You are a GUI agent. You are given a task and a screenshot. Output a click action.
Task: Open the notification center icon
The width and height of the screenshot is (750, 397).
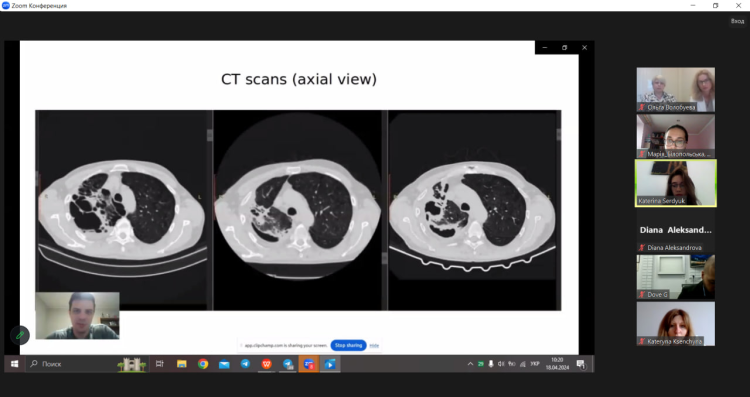pyautogui.click(x=581, y=364)
